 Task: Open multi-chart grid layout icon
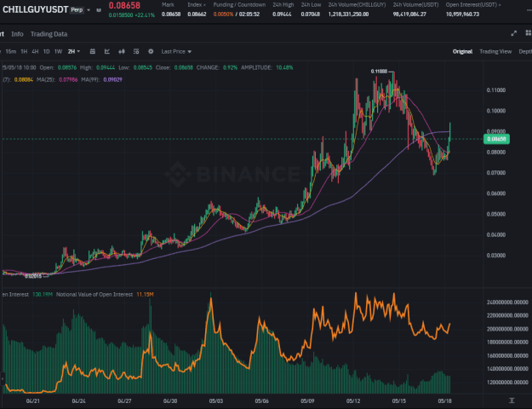pos(529,33)
